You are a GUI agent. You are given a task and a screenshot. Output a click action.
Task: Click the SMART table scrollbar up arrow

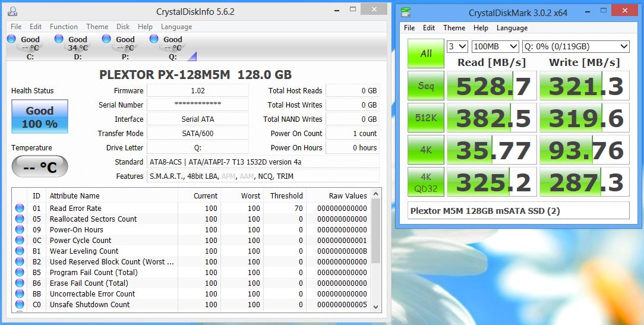376,194
